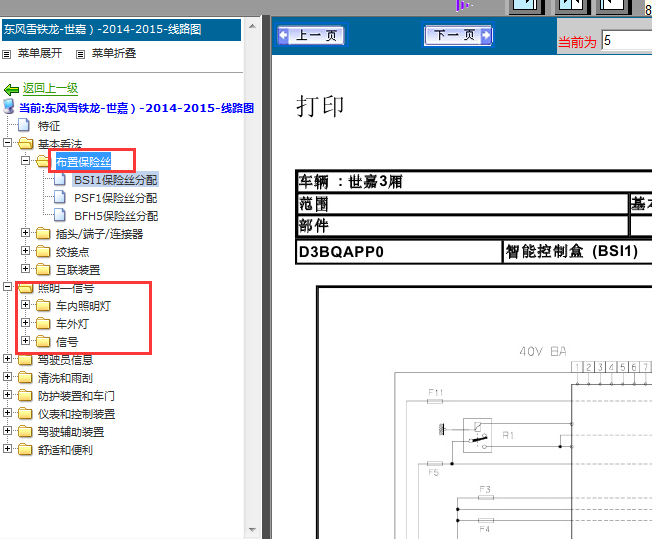The height and width of the screenshot is (539, 652).
Task: Click the folder icon of 车外灯
Action: tap(43, 323)
